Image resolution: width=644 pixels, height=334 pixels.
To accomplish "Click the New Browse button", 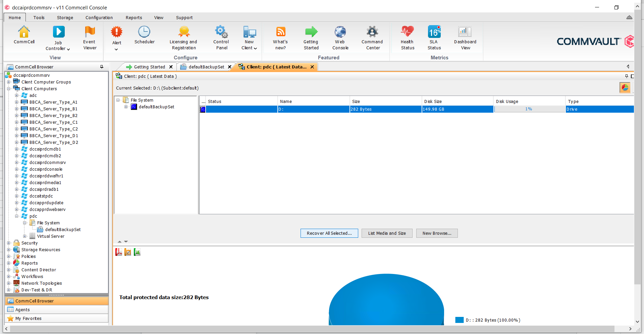I will [x=437, y=233].
